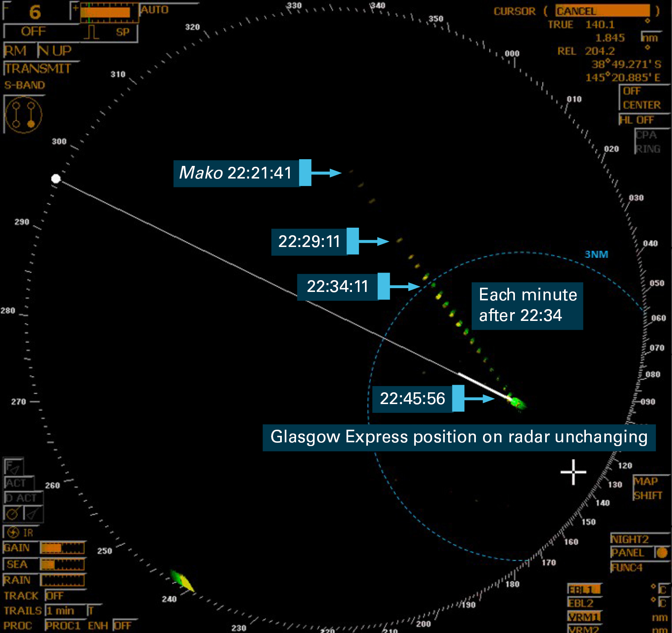Click the VRM2 button

pyautogui.click(x=584, y=629)
